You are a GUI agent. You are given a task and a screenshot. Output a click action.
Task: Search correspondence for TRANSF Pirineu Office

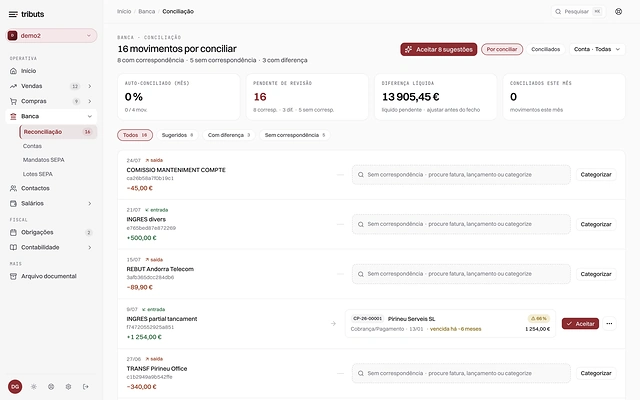pyautogui.click(x=461, y=373)
